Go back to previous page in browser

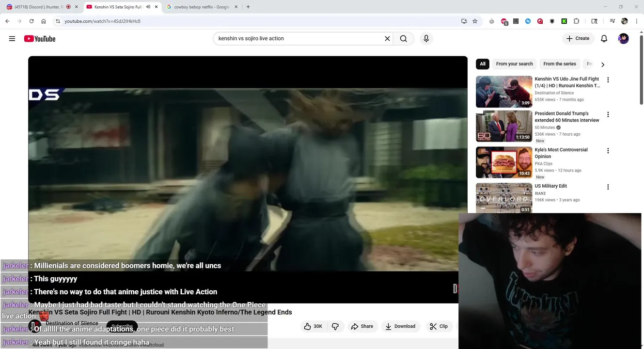[x=7, y=21]
